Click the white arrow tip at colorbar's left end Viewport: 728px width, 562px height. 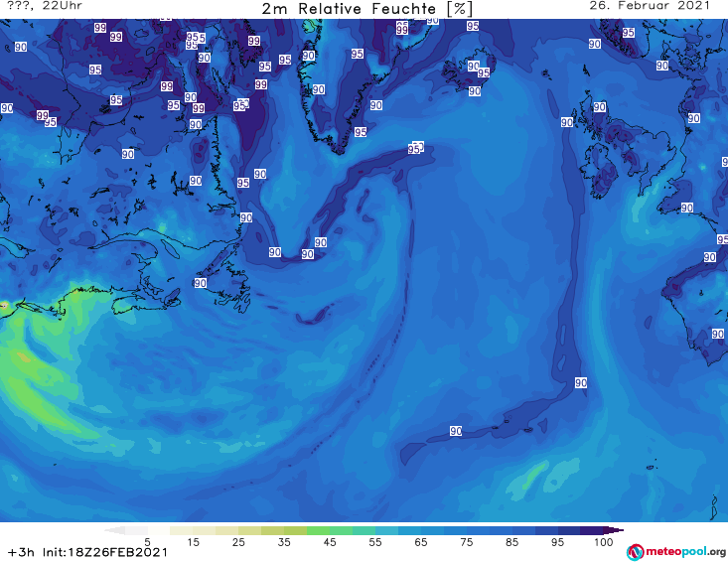(x=114, y=530)
